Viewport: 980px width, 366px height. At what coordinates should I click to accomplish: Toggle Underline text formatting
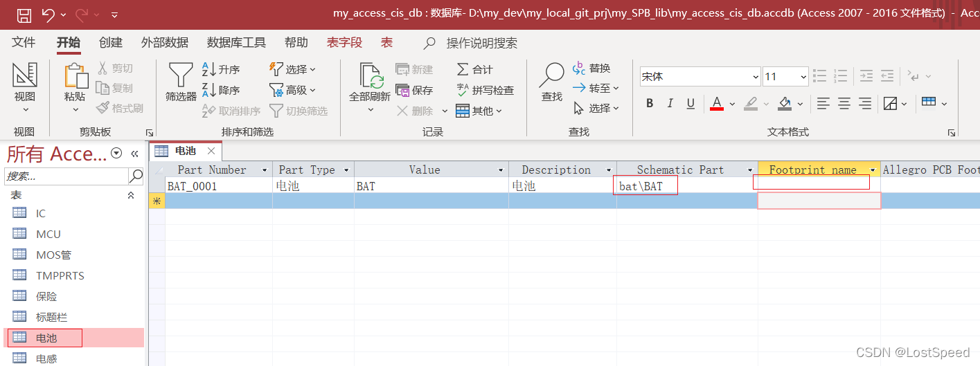pos(691,104)
